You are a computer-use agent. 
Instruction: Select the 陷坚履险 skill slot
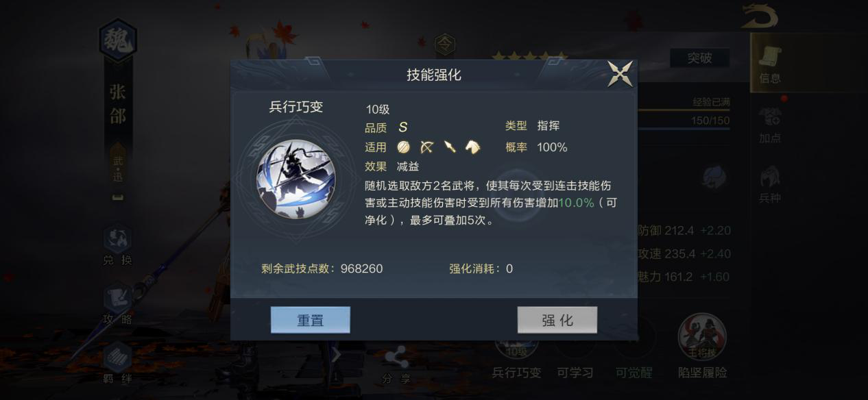pos(702,347)
